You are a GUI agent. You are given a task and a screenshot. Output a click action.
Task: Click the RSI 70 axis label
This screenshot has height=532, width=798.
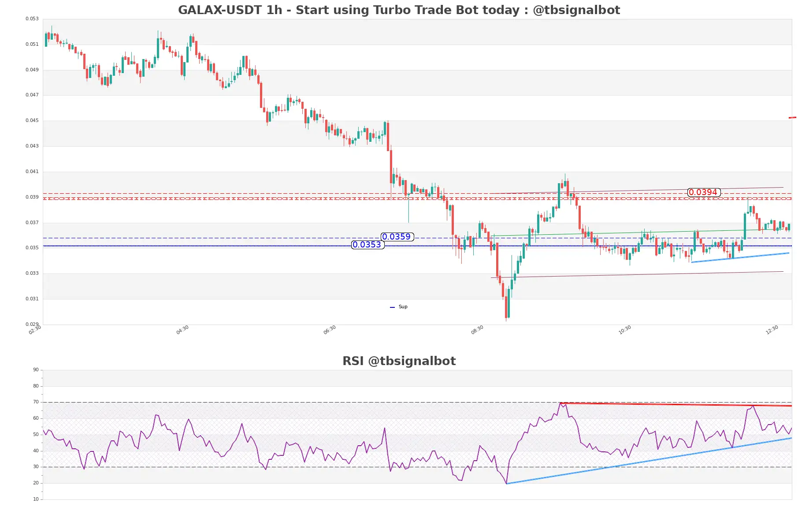coord(36,402)
